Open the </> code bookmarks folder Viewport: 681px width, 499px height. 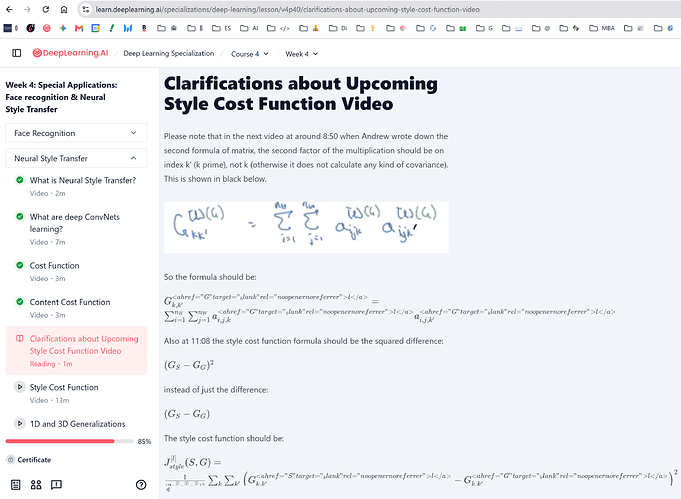[278, 28]
